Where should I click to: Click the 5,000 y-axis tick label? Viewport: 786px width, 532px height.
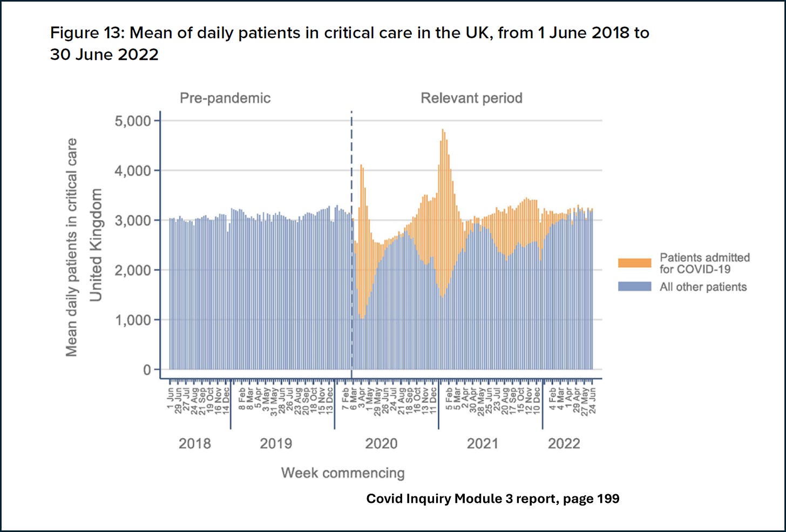(133, 121)
